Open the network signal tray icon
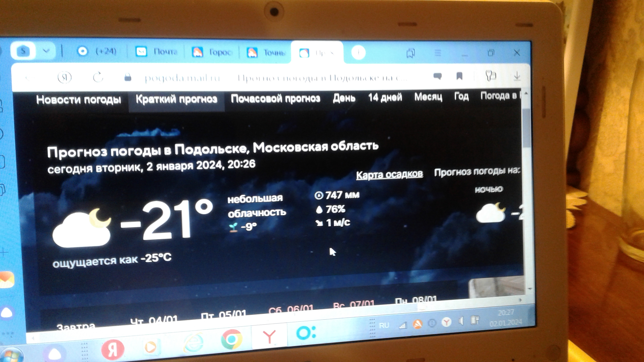This screenshot has width=644, height=362. pos(403,326)
